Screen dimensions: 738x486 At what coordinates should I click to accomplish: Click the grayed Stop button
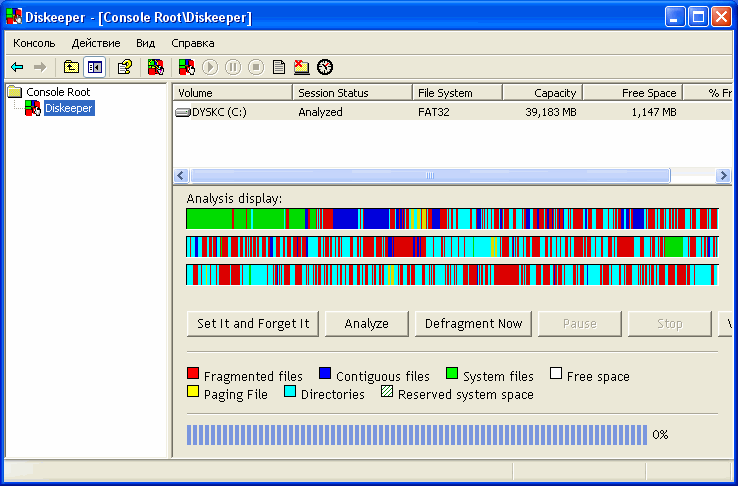670,324
